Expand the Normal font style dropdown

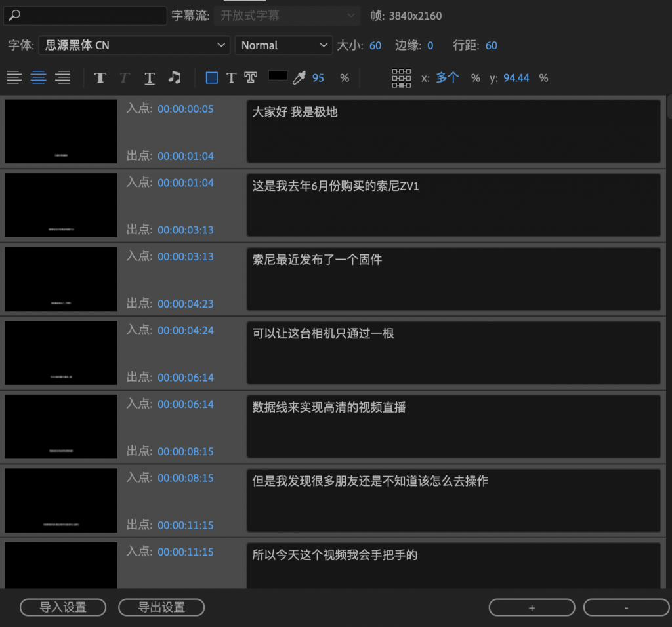tap(283, 45)
